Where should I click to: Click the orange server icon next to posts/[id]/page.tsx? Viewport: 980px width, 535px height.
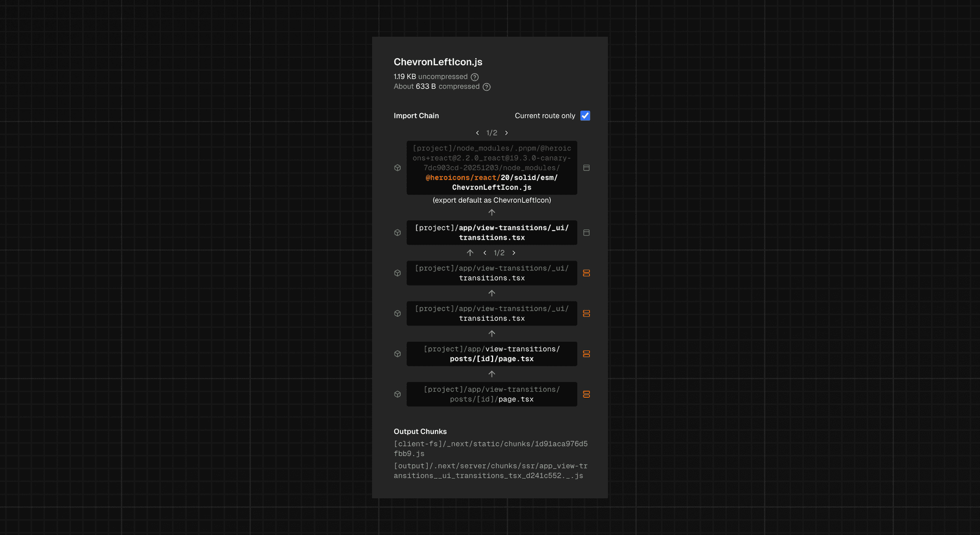tap(586, 353)
